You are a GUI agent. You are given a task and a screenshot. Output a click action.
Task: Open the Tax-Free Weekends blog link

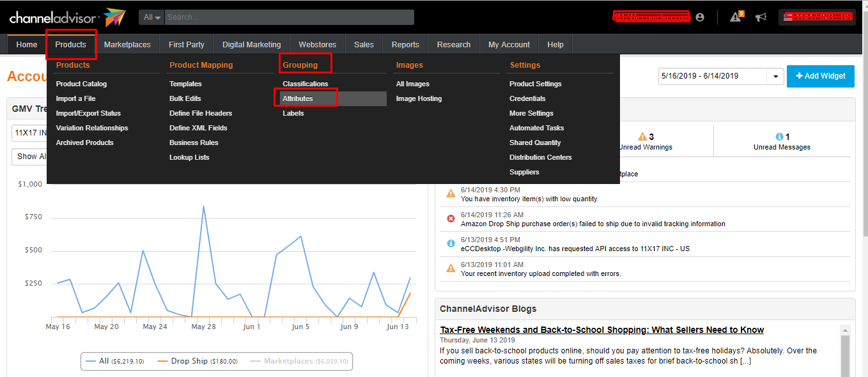pos(602,330)
